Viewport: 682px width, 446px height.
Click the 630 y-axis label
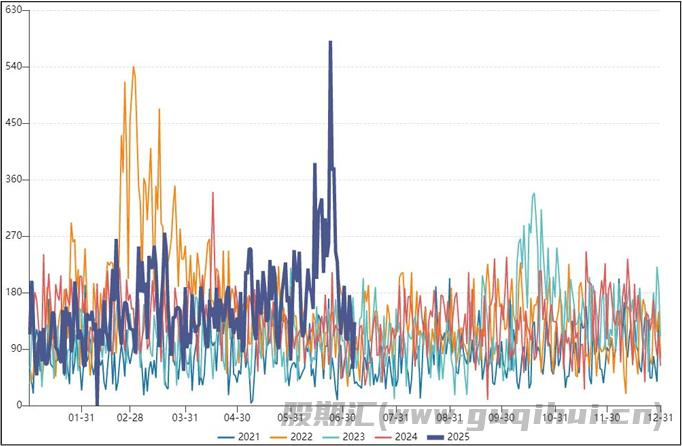15,10
